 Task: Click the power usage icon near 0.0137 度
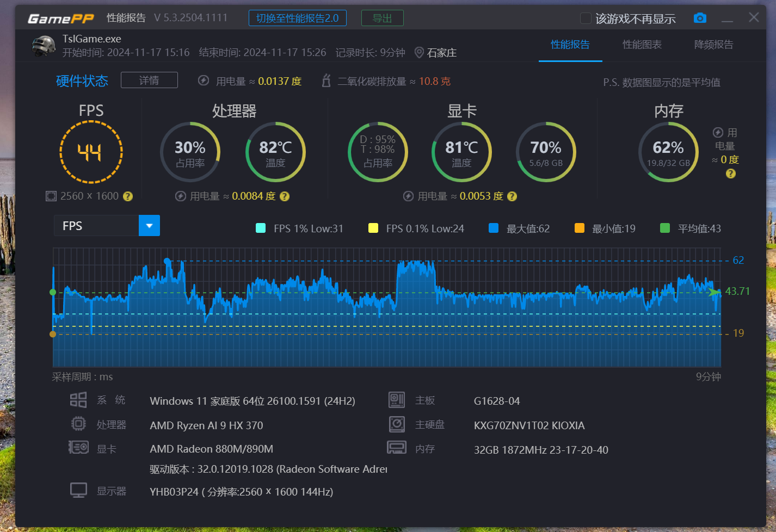[204, 81]
